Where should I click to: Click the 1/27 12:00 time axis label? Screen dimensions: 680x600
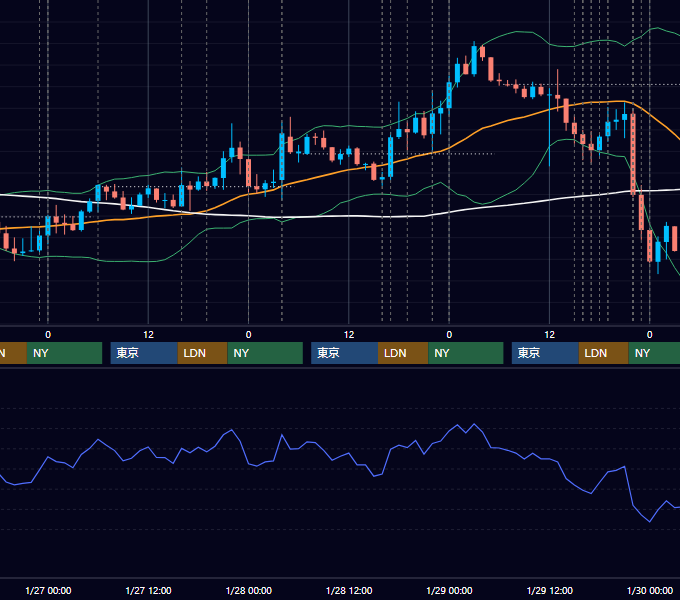tap(148, 590)
